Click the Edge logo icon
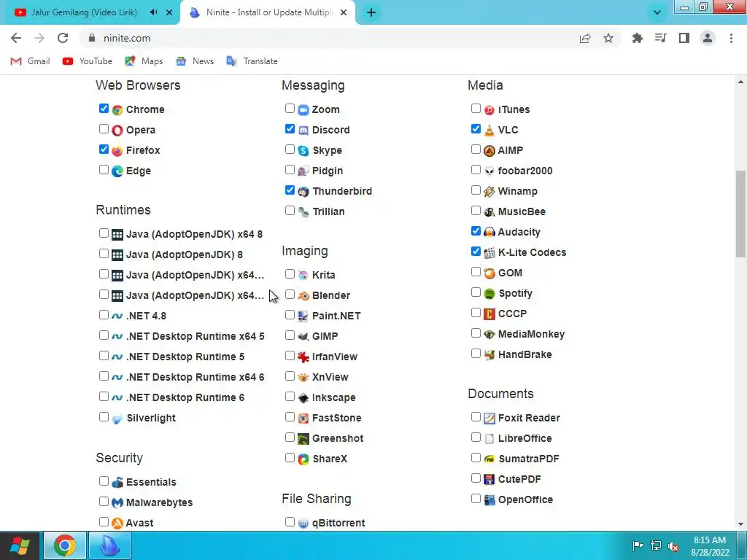The image size is (747, 560). click(x=117, y=171)
